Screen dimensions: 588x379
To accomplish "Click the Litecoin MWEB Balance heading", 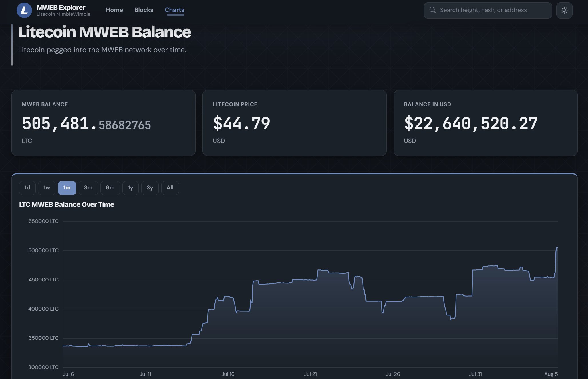I will click(x=104, y=32).
